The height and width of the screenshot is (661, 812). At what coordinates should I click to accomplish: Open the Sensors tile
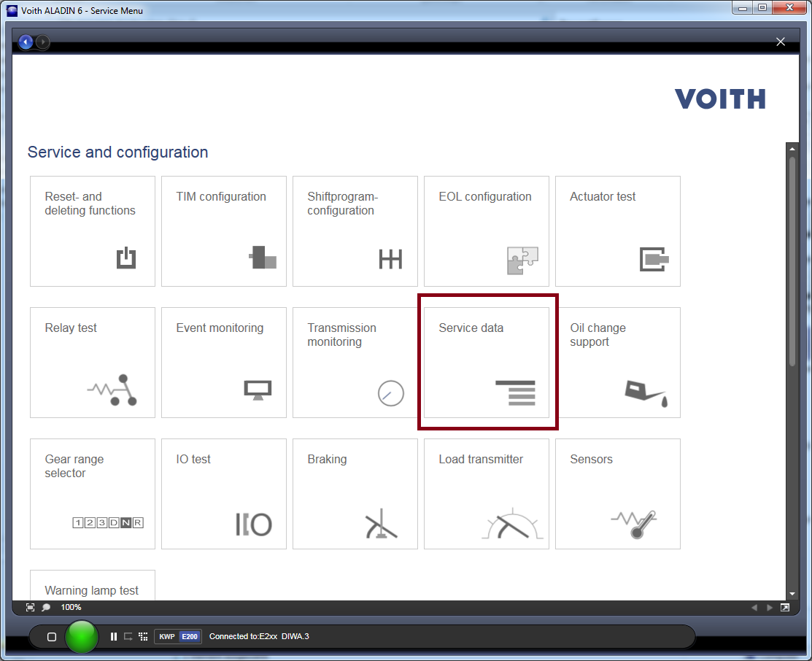[618, 494]
